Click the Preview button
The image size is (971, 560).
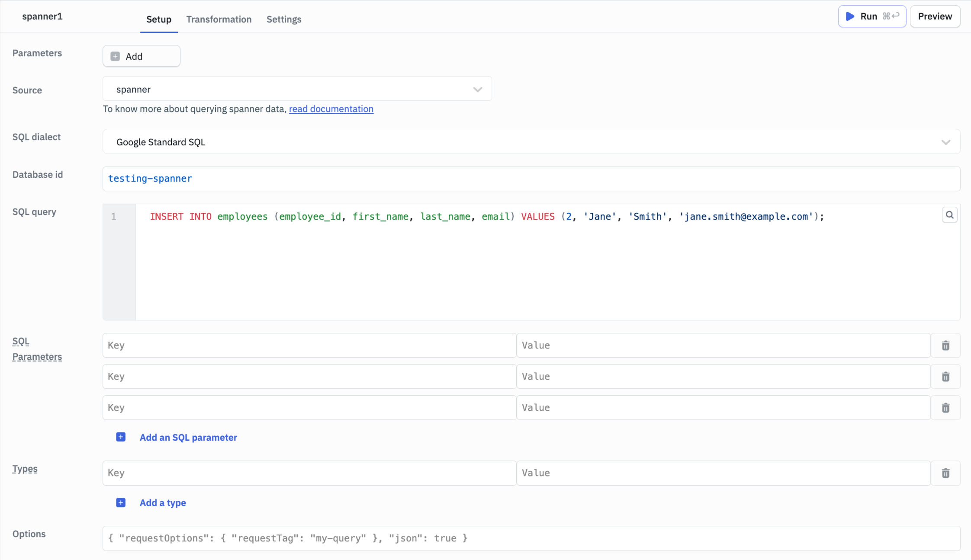pos(935,16)
